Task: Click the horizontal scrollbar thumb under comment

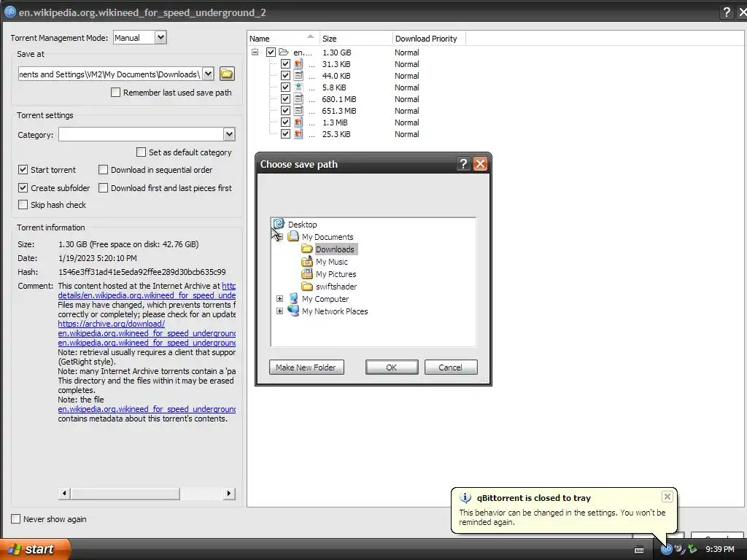Action: tap(125, 494)
